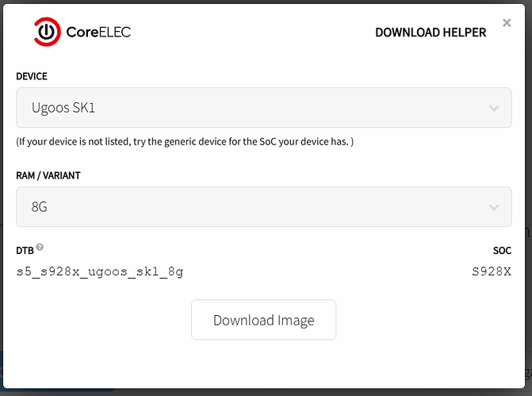Click the generic device hint text

[x=185, y=141]
